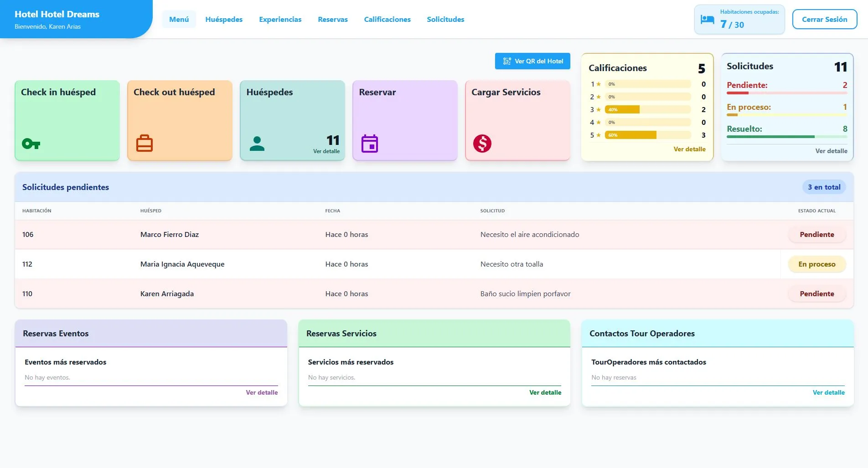Click the bed icon for occupied rooms

click(708, 20)
